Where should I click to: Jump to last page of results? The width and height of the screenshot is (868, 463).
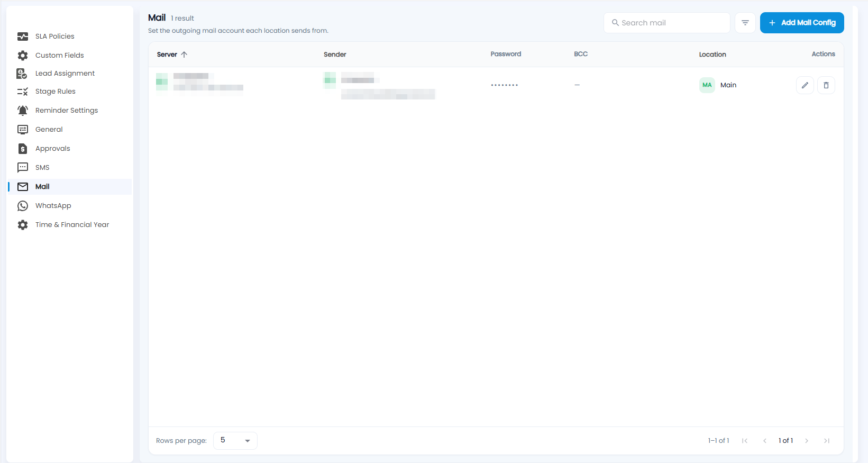[827, 441]
